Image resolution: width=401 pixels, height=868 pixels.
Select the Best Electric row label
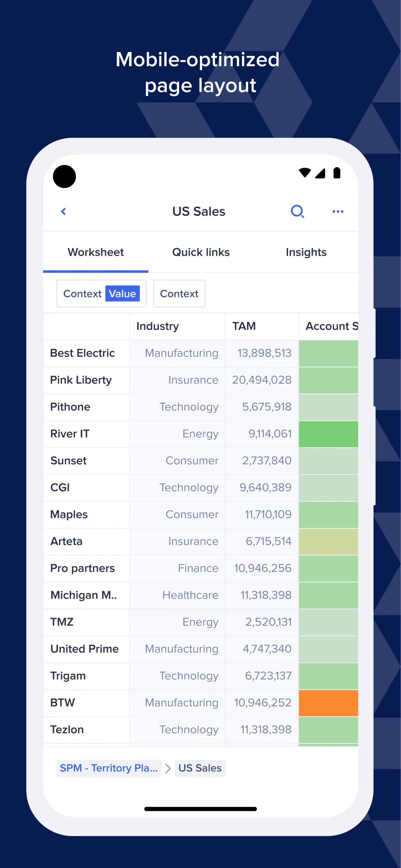pyautogui.click(x=83, y=353)
